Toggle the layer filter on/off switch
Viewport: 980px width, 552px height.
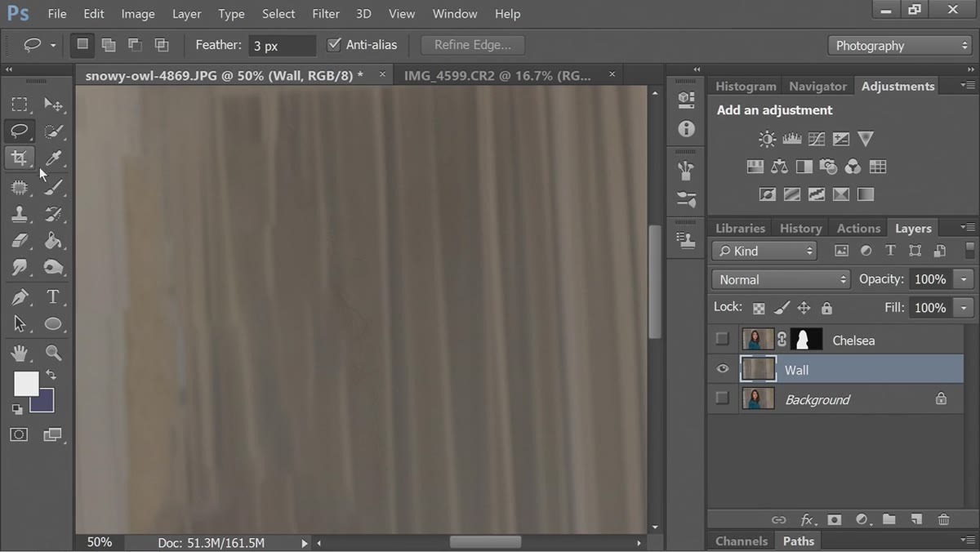969,251
